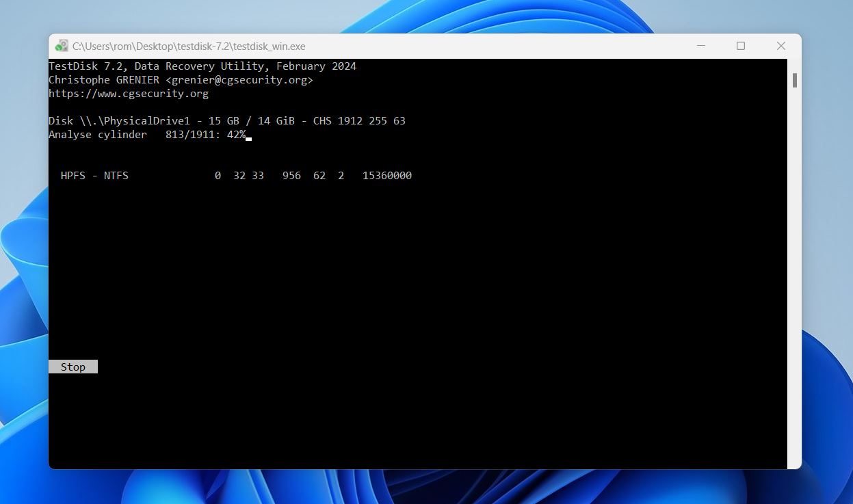This screenshot has height=504, width=853.
Task: Click the vertical scrollbar thumb
Action: (x=794, y=80)
